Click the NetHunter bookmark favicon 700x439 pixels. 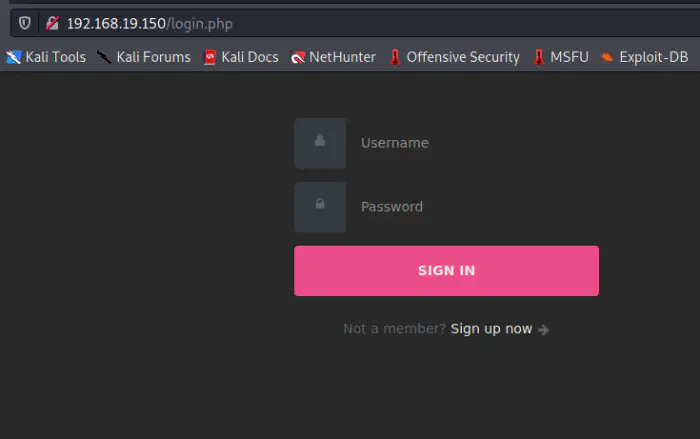tap(297, 57)
